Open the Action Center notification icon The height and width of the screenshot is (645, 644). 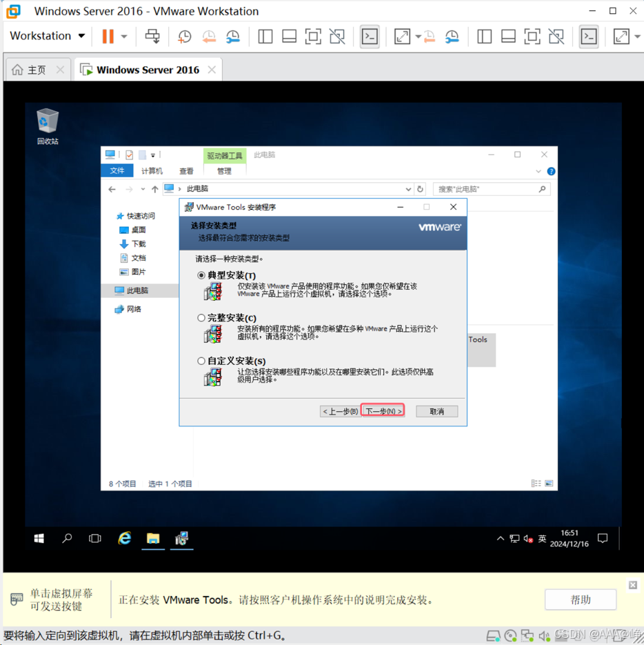tap(603, 539)
